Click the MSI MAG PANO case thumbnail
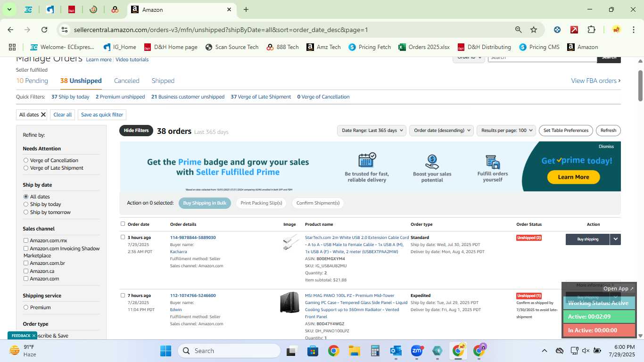 [x=289, y=303]
